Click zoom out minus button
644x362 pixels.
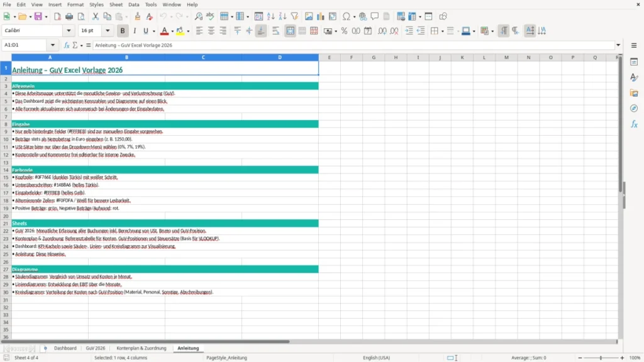point(580,358)
